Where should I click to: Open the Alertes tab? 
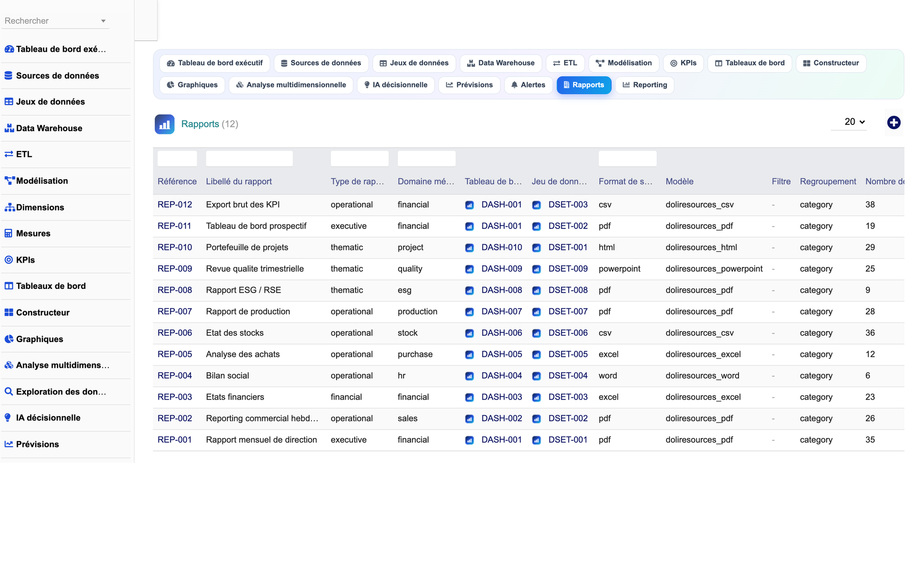pos(528,85)
